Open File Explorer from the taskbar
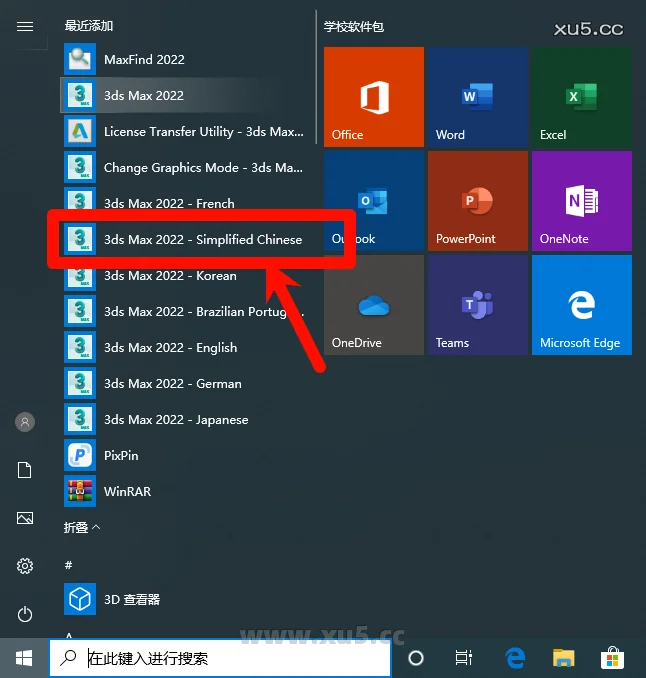This screenshot has width=646, height=678. (x=564, y=658)
